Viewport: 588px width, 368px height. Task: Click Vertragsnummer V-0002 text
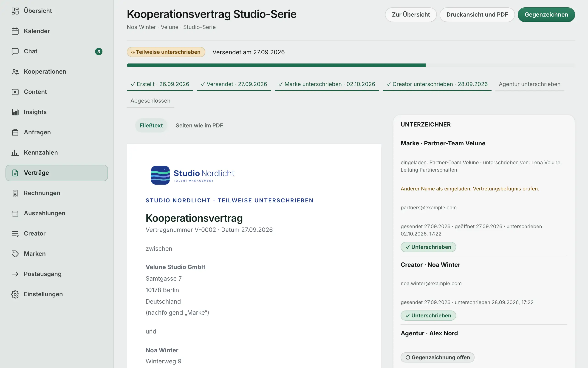pos(181,230)
